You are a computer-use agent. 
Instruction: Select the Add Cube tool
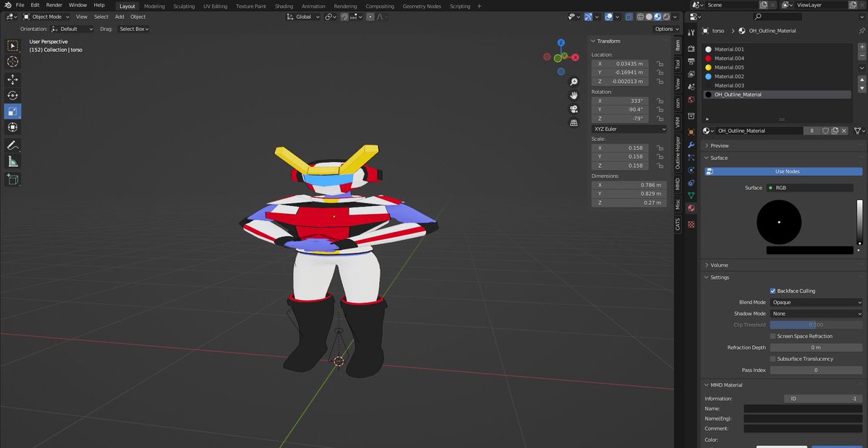point(13,179)
